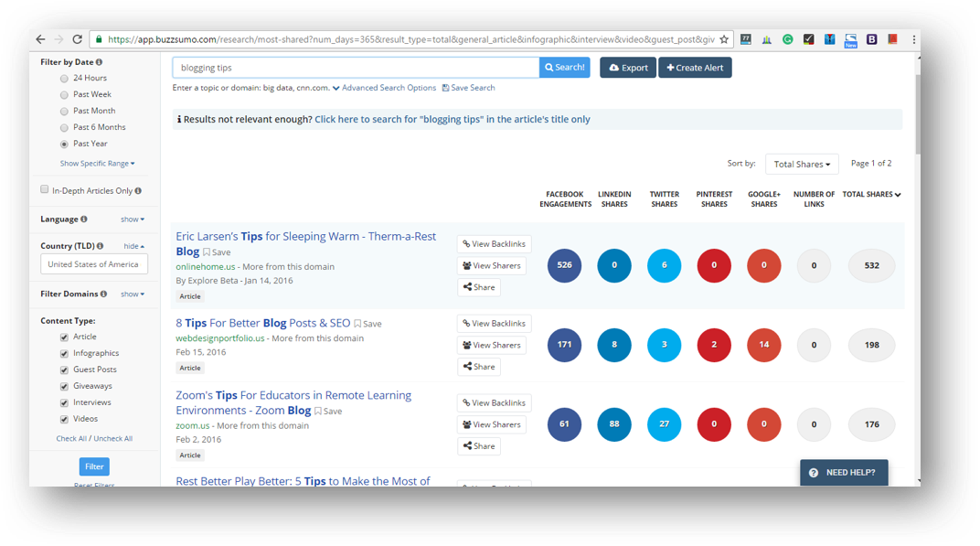Screen dimensions: 980x546
Task: Click the info icon beside Filter by Date
Action: (100, 62)
